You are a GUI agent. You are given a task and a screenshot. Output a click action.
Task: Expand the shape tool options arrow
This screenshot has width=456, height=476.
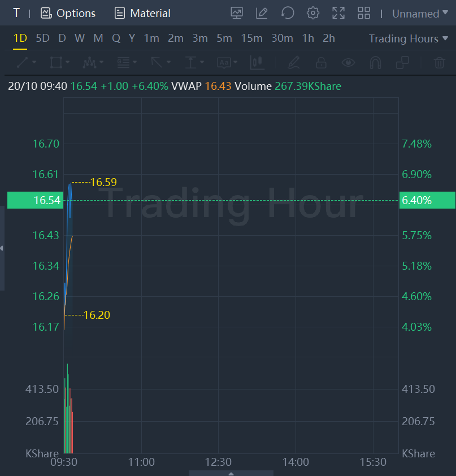click(x=68, y=62)
